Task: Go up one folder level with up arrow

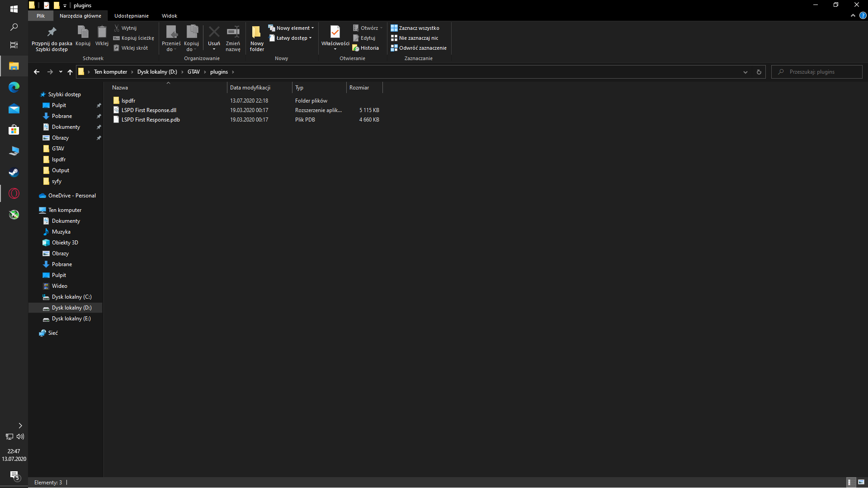Action: (70, 72)
